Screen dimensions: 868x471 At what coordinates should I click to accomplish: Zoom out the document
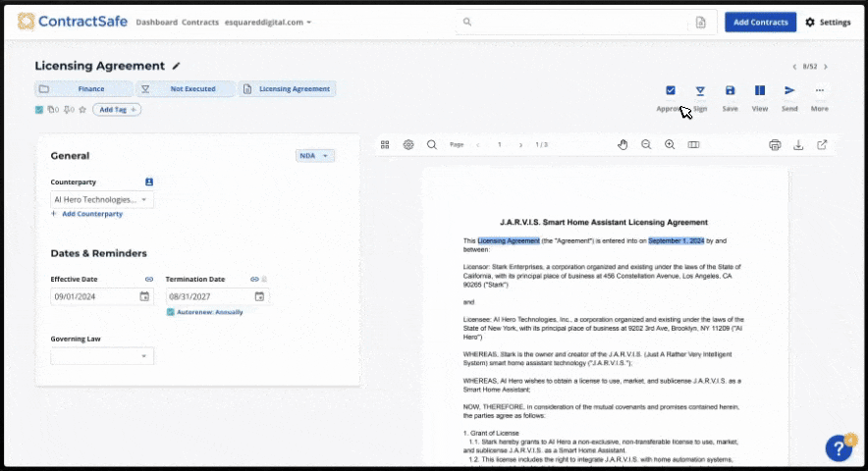[646, 144]
